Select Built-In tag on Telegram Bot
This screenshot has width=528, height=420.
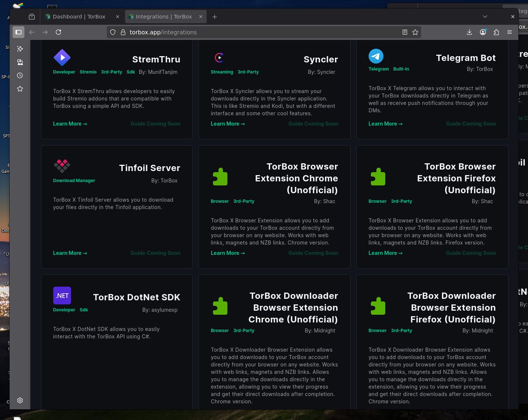(401, 69)
